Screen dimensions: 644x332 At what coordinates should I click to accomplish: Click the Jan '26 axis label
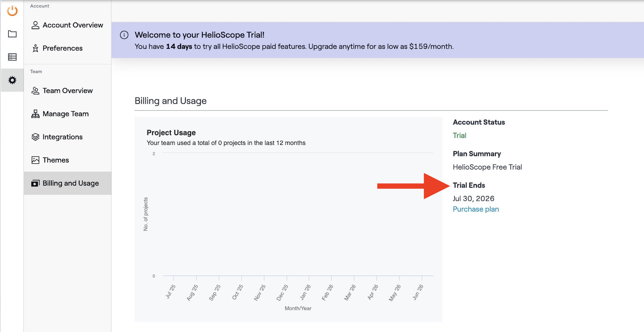305,292
